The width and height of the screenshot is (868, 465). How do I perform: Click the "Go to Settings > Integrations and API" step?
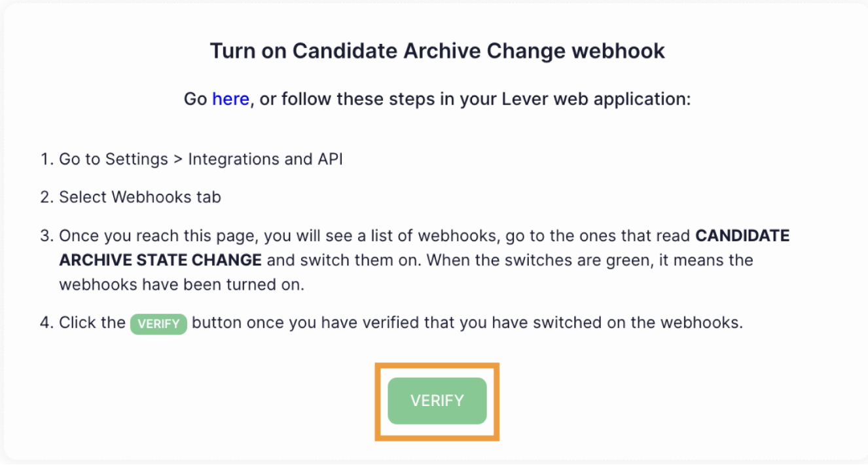[x=200, y=159]
